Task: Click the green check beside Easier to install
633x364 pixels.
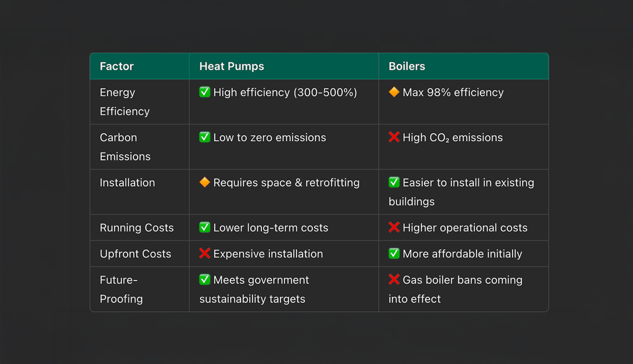Action: [x=394, y=182]
